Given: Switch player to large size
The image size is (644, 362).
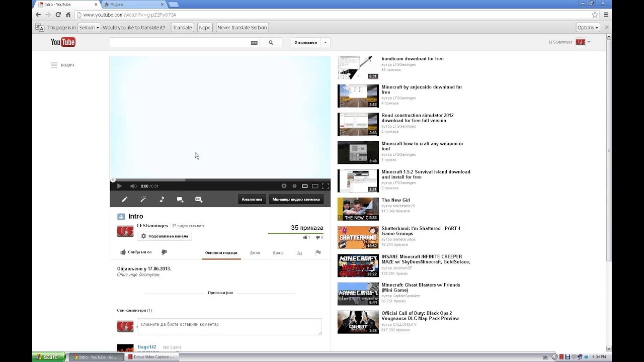Looking at the screenshot, I should click(x=315, y=186).
